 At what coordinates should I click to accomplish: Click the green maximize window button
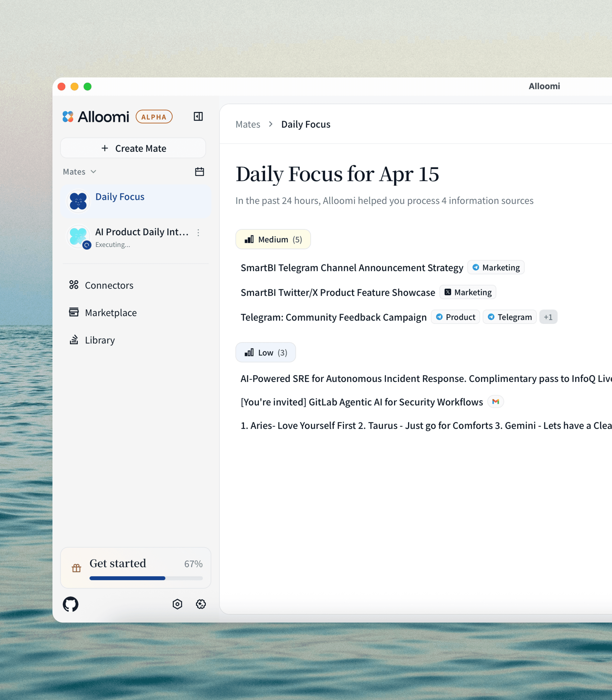87,86
